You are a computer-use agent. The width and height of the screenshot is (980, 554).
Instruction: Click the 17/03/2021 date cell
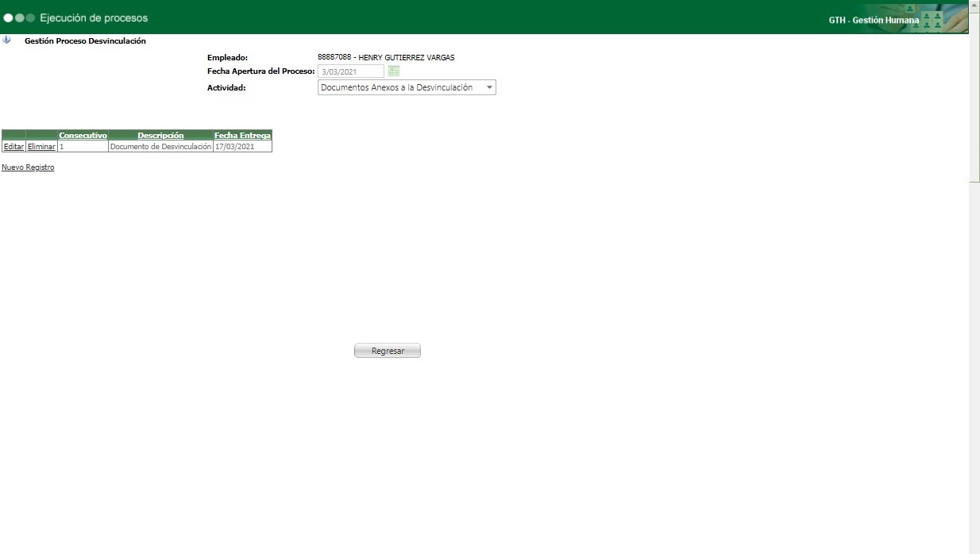click(x=242, y=147)
